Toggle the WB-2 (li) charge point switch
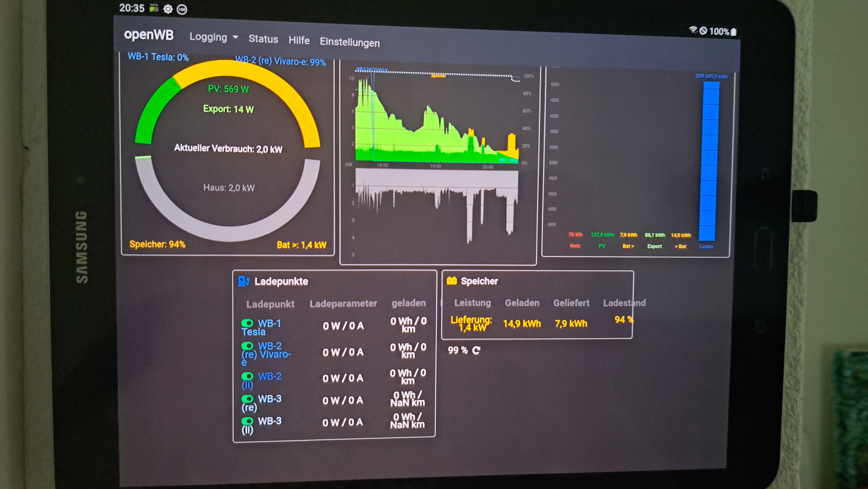868x489 pixels. click(247, 376)
